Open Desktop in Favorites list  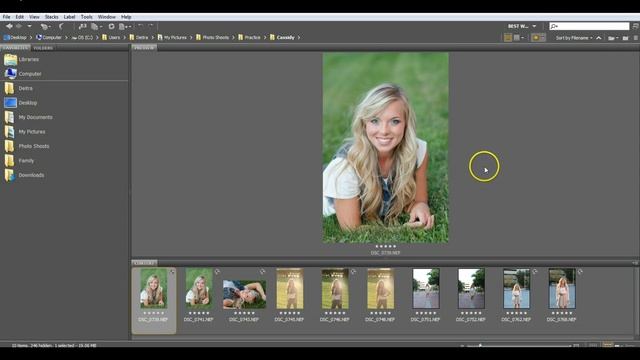pyautogui.click(x=20, y=103)
